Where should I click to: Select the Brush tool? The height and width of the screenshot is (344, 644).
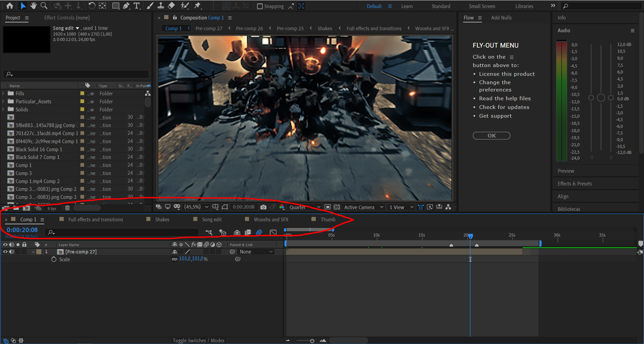tap(150, 6)
